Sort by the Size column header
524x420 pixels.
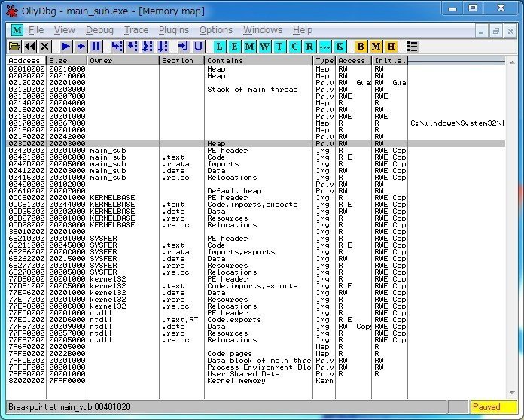click(66, 61)
